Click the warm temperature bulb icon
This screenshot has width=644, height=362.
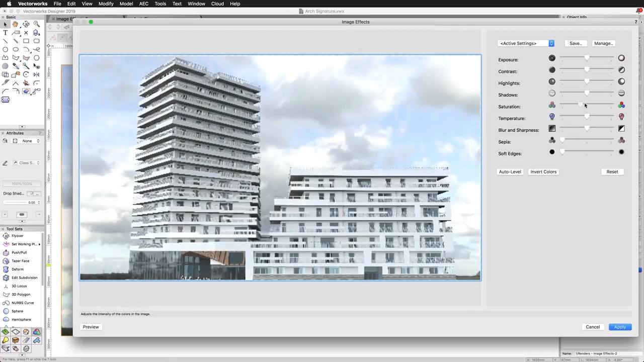click(621, 117)
